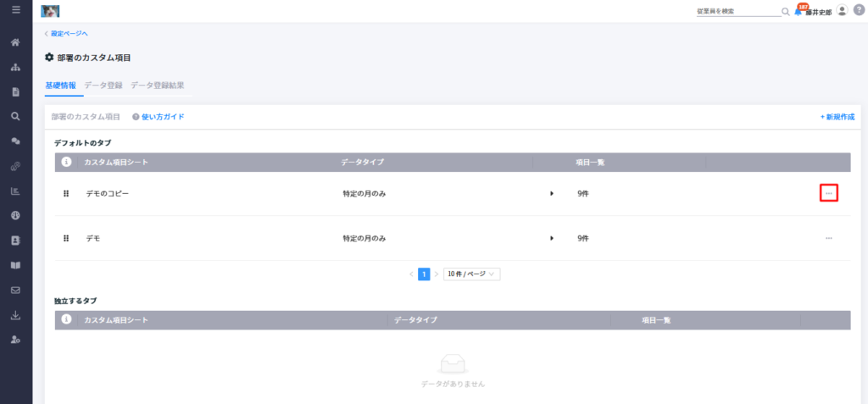Open the organization chart sidebar icon

pyautogui.click(x=15, y=68)
